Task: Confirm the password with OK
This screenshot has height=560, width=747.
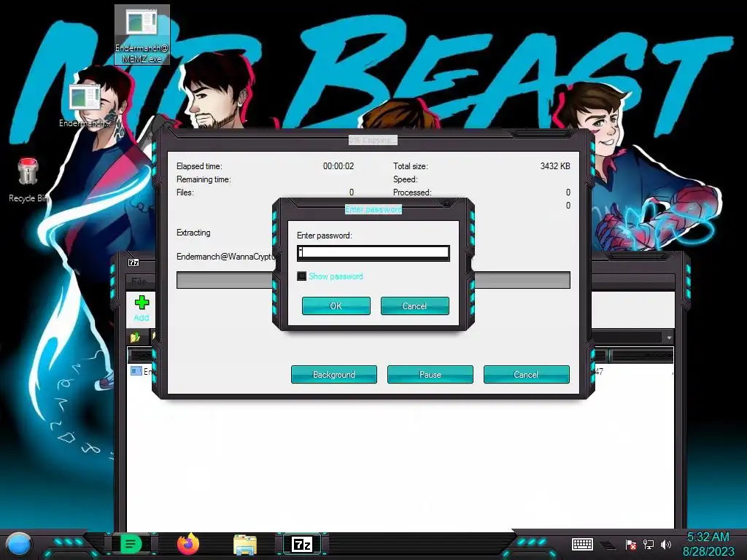Action: click(x=336, y=306)
